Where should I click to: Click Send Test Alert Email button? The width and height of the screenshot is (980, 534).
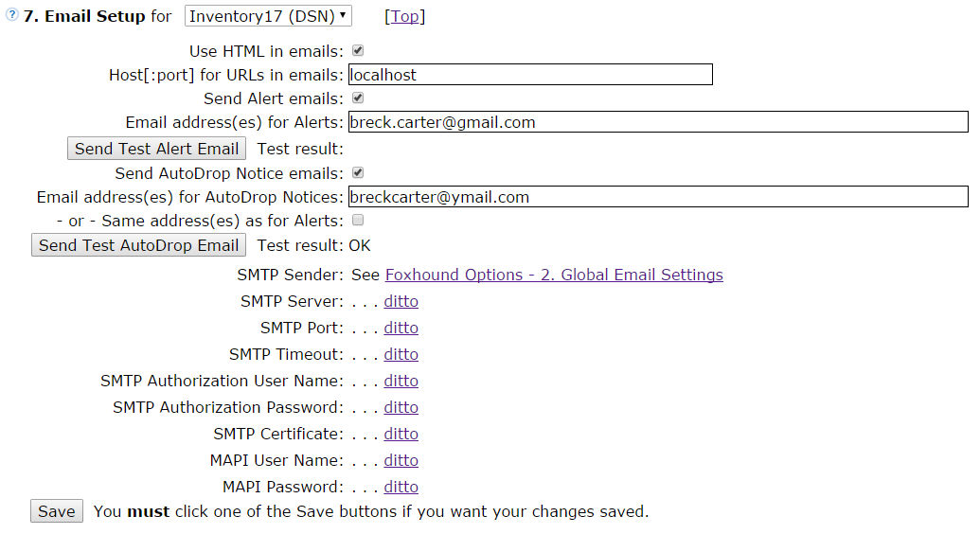157,149
